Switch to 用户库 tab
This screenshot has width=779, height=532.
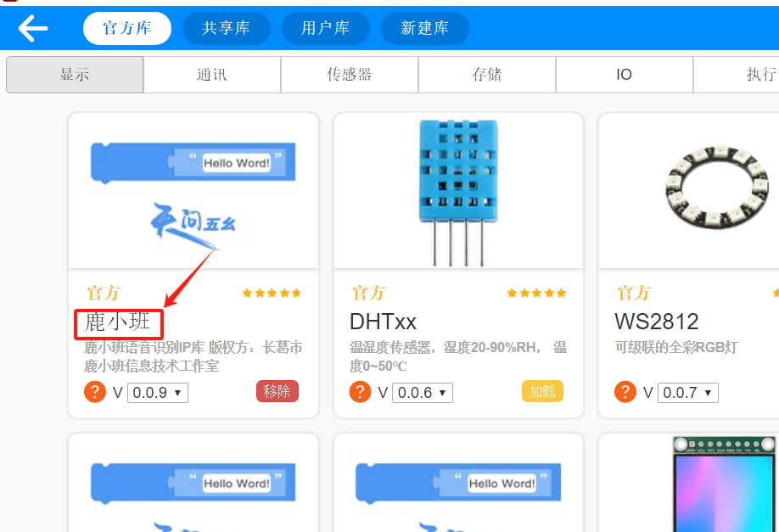(325, 28)
